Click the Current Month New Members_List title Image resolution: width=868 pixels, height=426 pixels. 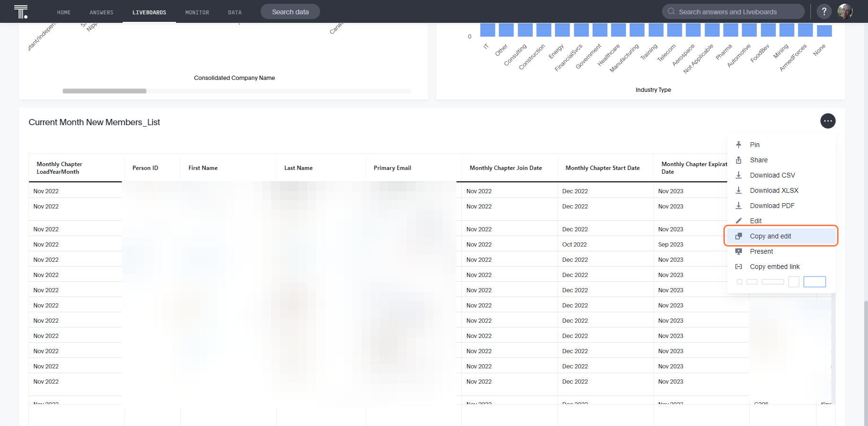(94, 122)
